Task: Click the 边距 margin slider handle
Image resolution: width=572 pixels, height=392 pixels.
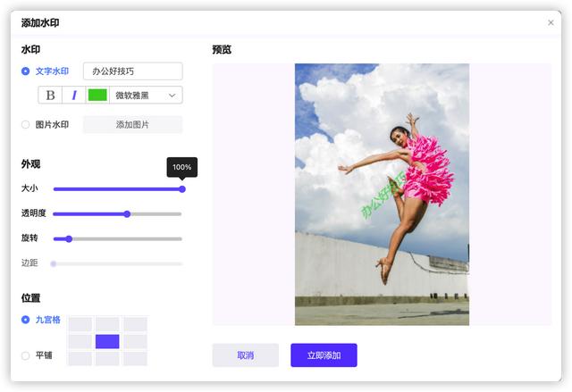Action: pyautogui.click(x=54, y=263)
